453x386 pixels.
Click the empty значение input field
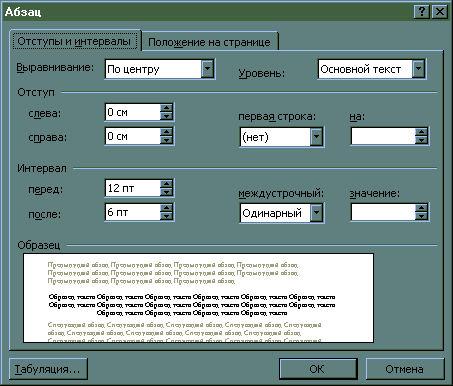coord(383,212)
